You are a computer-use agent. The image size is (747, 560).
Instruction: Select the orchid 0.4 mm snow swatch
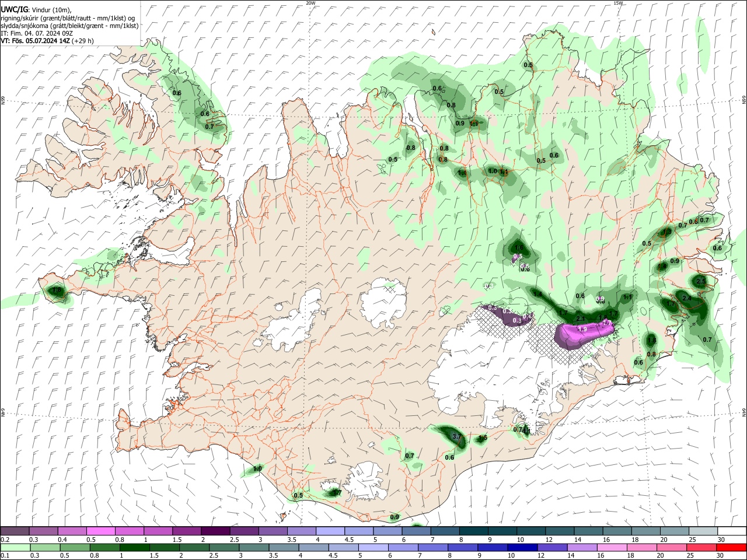(x=72, y=531)
